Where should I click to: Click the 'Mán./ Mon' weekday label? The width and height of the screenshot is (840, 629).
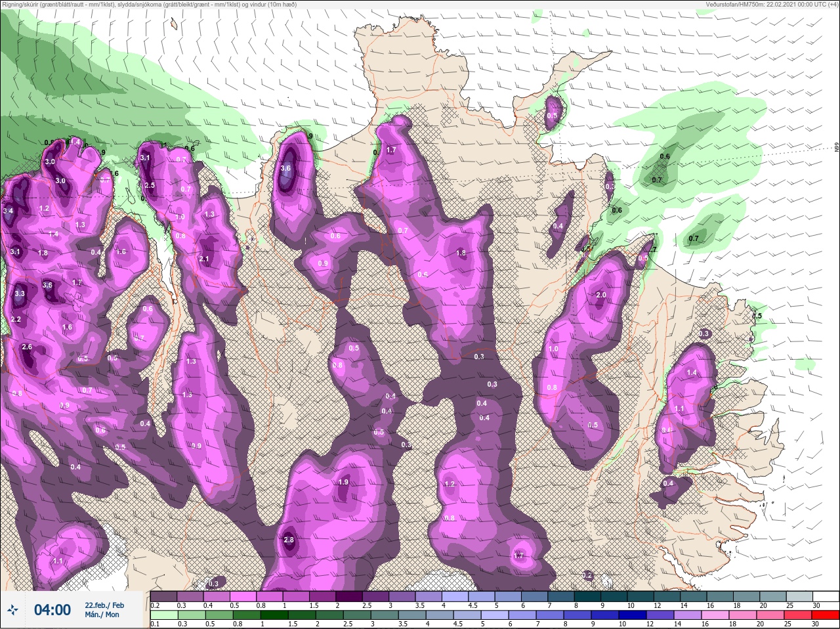[102, 615]
